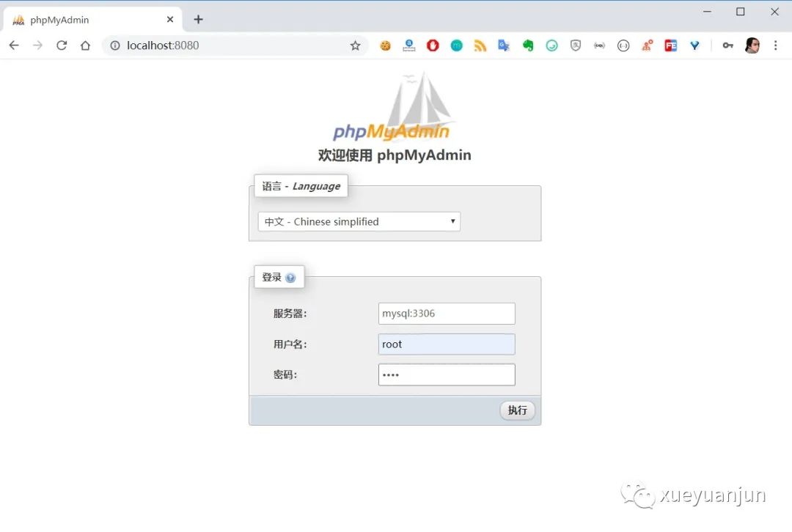Open the language dropdown showing Chinese simplified
The width and height of the screenshot is (792, 532).
point(359,221)
